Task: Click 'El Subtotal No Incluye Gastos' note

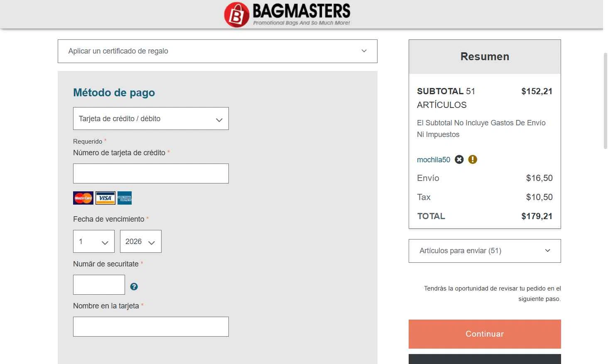Action: (x=481, y=129)
